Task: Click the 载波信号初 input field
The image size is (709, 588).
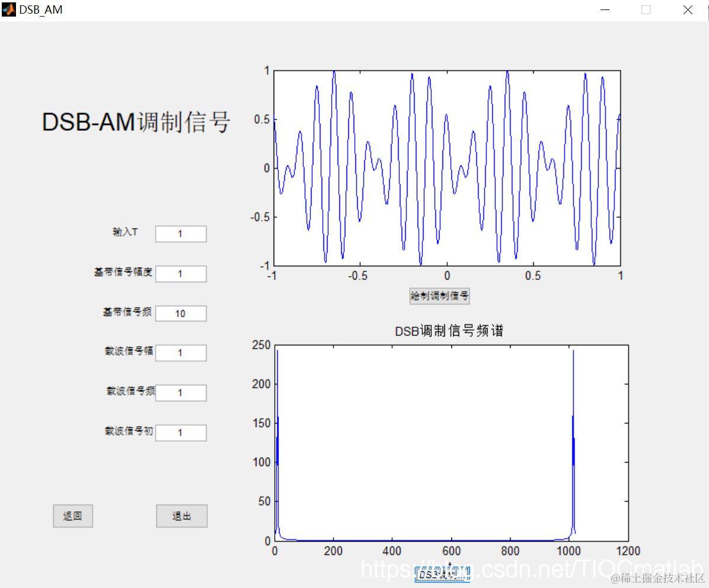Action: point(181,432)
